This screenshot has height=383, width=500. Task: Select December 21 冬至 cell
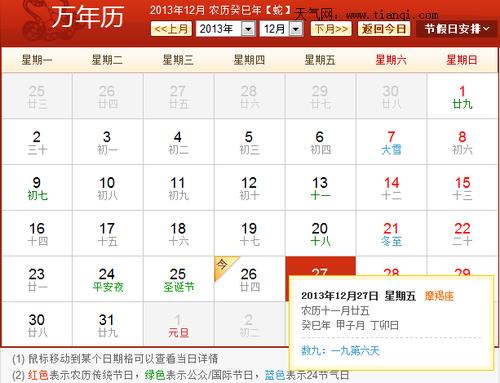click(391, 233)
